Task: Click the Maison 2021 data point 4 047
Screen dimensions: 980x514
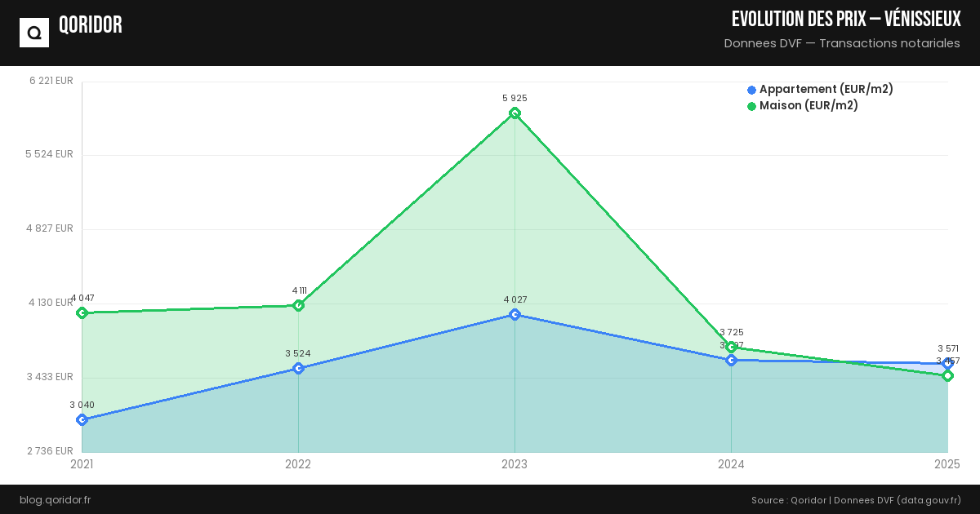Action: coord(82,313)
